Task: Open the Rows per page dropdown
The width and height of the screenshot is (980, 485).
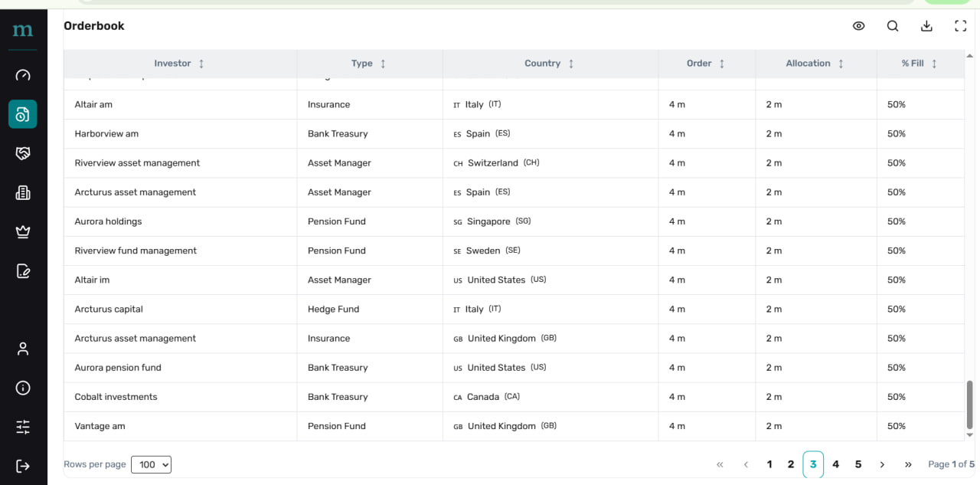Action: pos(151,464)
